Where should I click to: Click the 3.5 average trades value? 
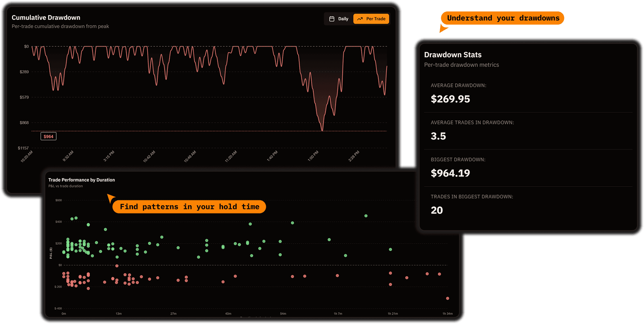tap(438, 136)
